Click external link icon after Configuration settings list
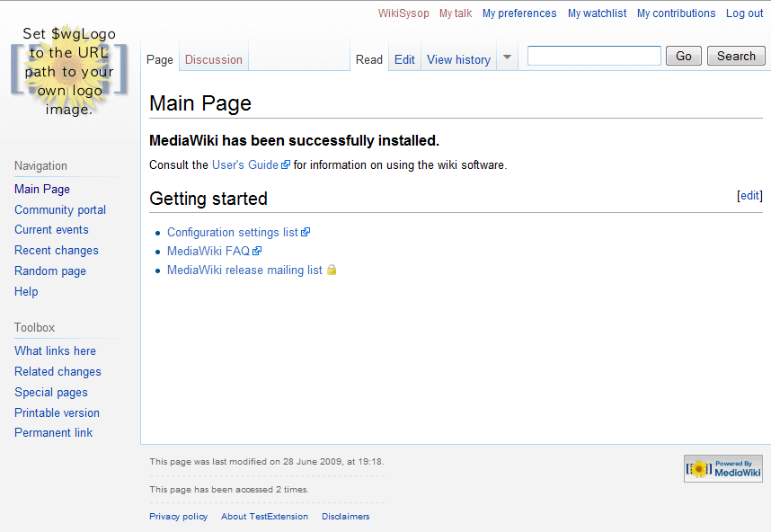The height and width of the screenshot is (532, 771). coord(306,232)
